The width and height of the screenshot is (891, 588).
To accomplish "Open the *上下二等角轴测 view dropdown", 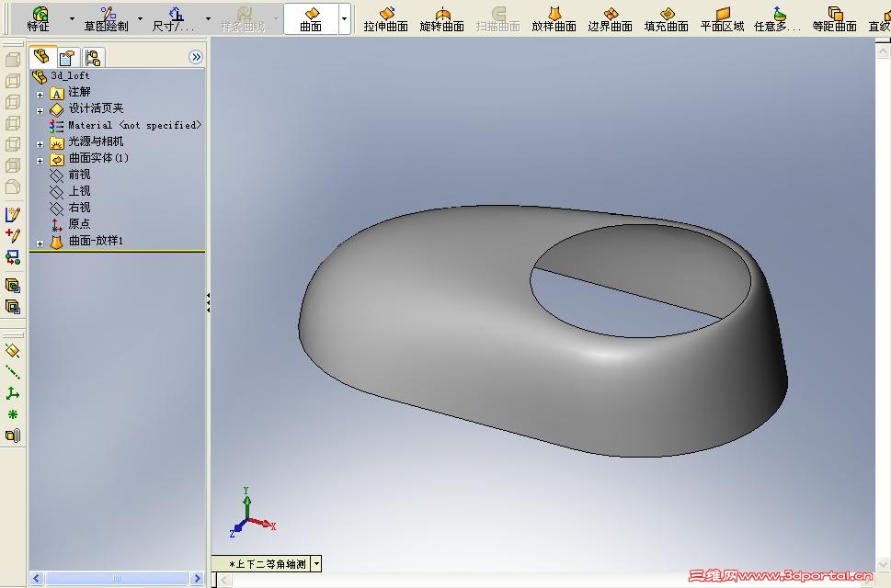I will click(x=317, y=563).
